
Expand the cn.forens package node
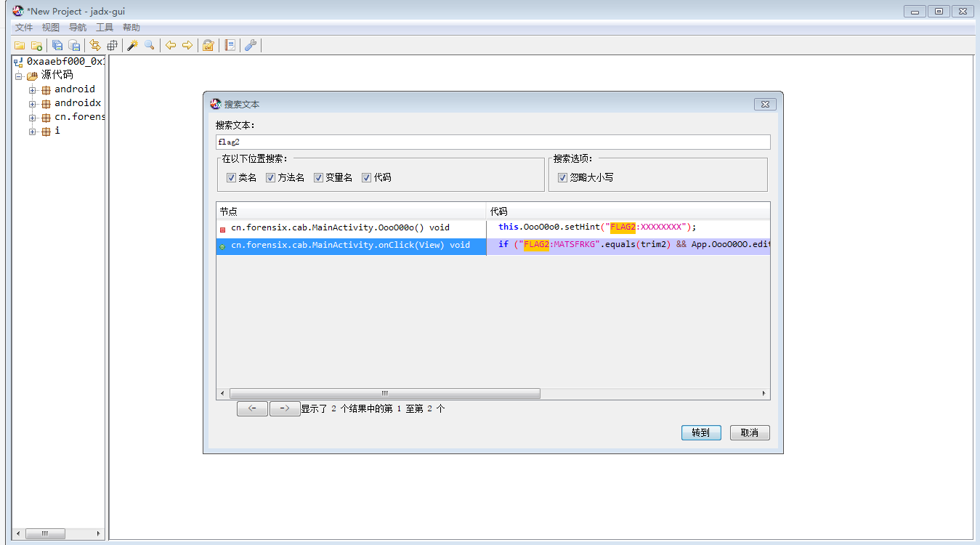(x=33, y=118)
